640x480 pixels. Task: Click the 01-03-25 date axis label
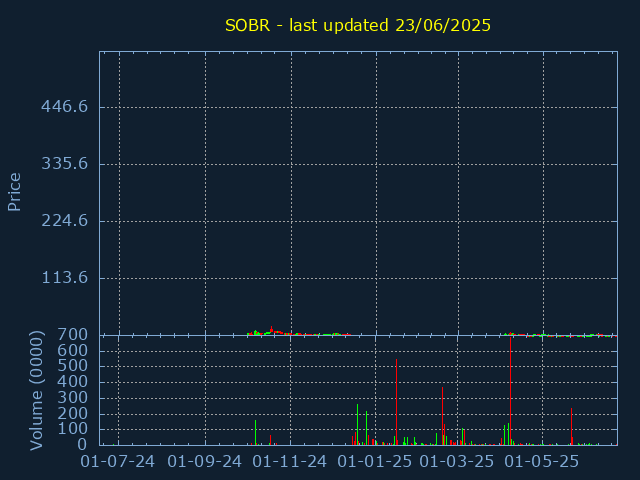457,462
